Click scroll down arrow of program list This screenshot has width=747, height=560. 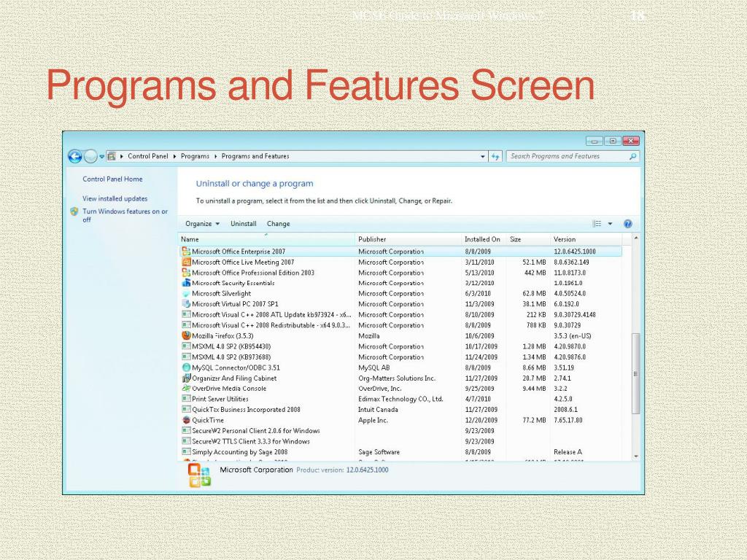click(x=635, y=456)
